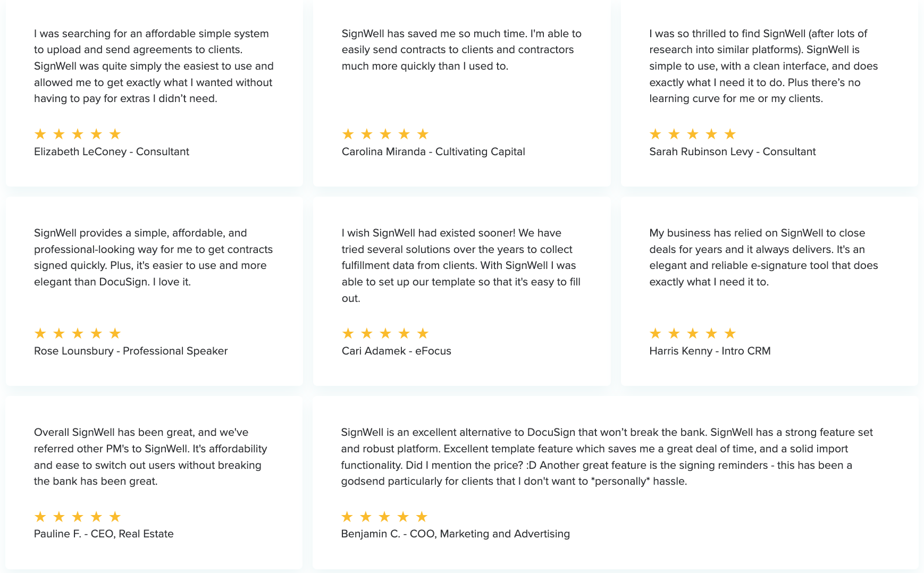Click Sarah Rubinson Levy - Consultant attribution
This screenshot has width=924, height=573.
tap(732, 151)
